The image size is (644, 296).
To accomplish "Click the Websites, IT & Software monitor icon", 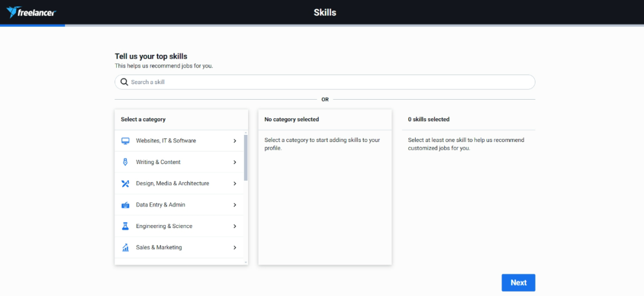I will point(125,141).
